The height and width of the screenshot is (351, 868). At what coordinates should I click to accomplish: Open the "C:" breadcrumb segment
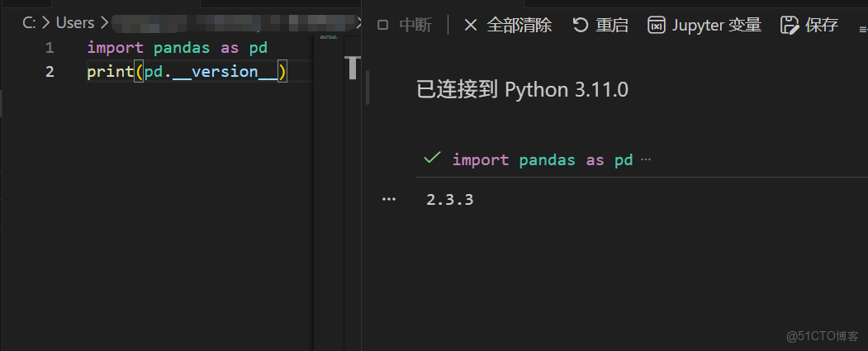tap(29, 23)
